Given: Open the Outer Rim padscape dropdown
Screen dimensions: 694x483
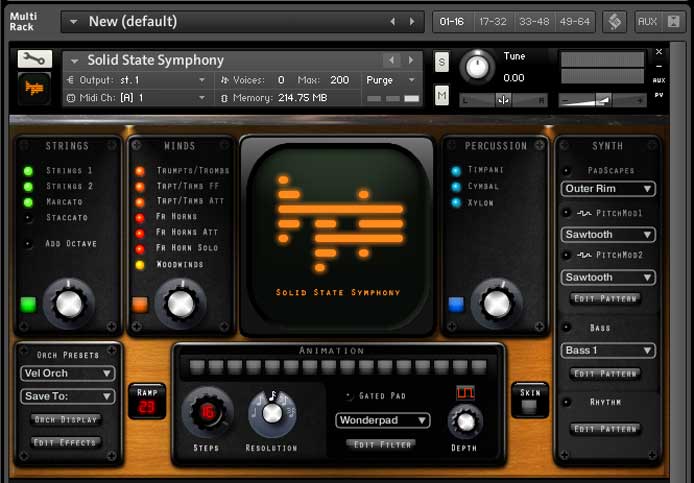Looking at the screenshot, I should (x=608, y=189).
